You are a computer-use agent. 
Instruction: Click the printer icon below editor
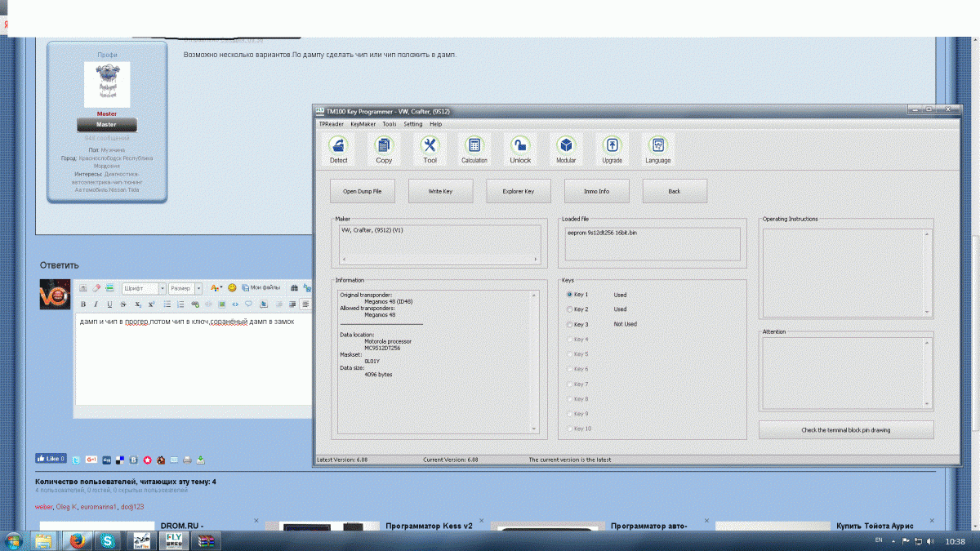click(x=187, y=460)
